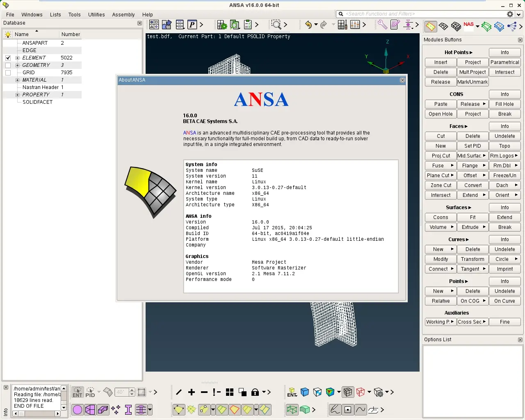The width and height of the screenshot is (525, 420).
Task: Click the Number column header
Action: 71,34
